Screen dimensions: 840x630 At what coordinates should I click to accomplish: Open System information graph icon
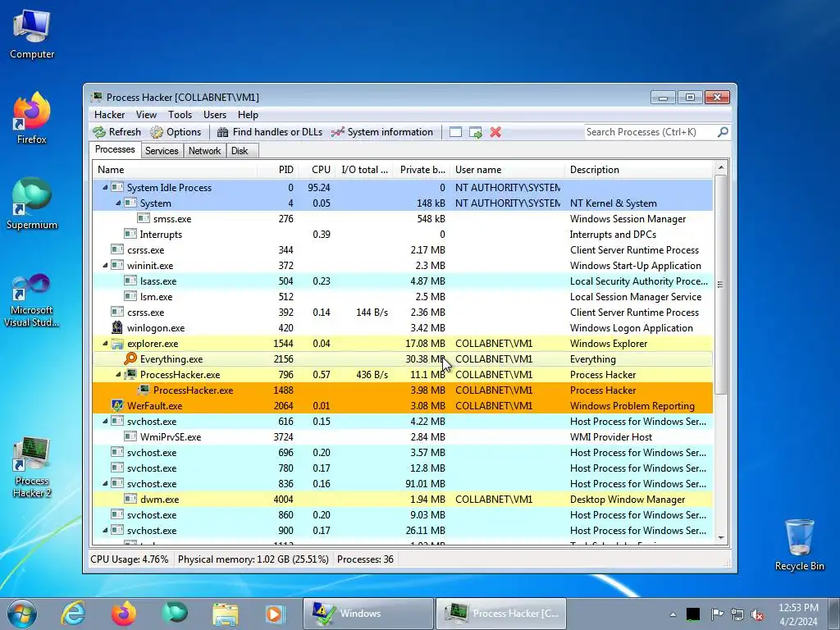337,132
